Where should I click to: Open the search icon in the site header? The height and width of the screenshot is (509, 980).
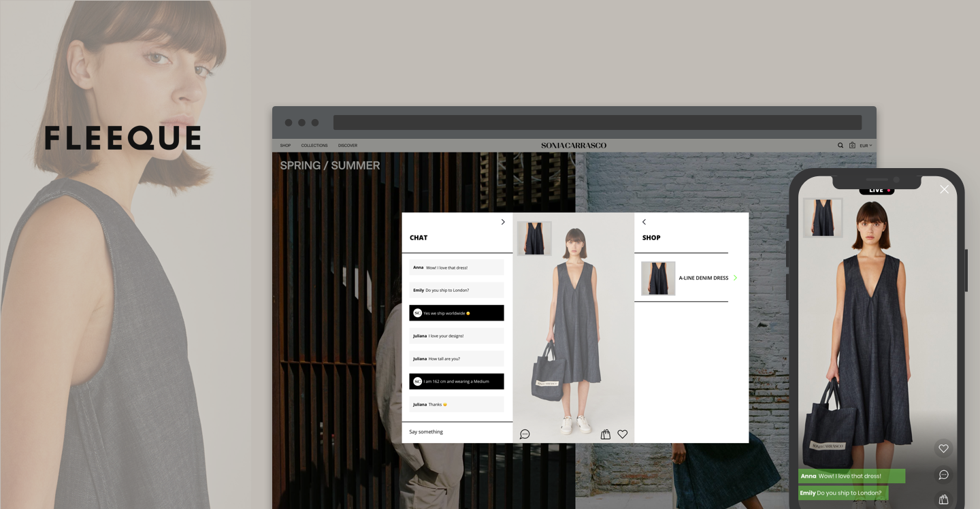pos(840,146)
